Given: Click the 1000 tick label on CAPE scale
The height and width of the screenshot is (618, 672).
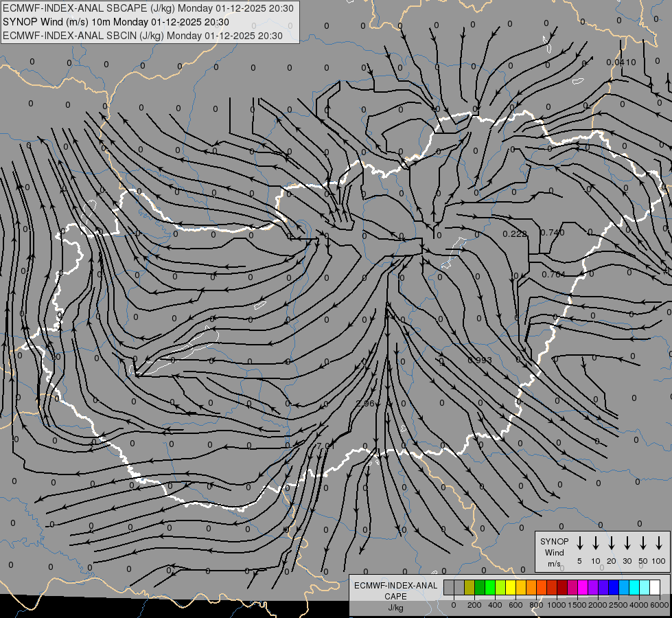Looking at the screenshot, I should point(557,605).
